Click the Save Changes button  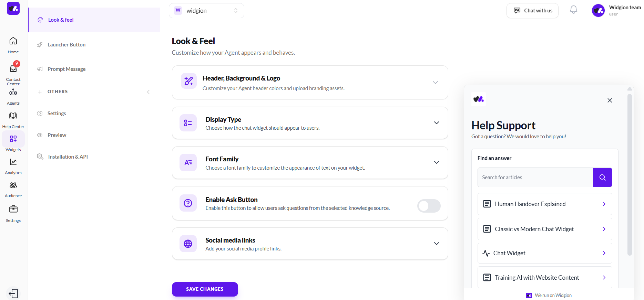[x=205, y=289]
